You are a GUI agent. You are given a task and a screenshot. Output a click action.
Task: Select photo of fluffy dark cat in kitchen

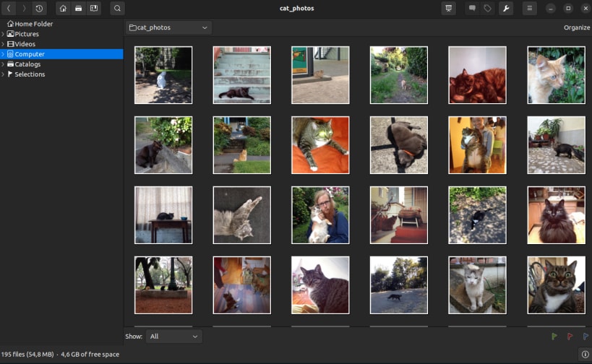coord(556,215)
